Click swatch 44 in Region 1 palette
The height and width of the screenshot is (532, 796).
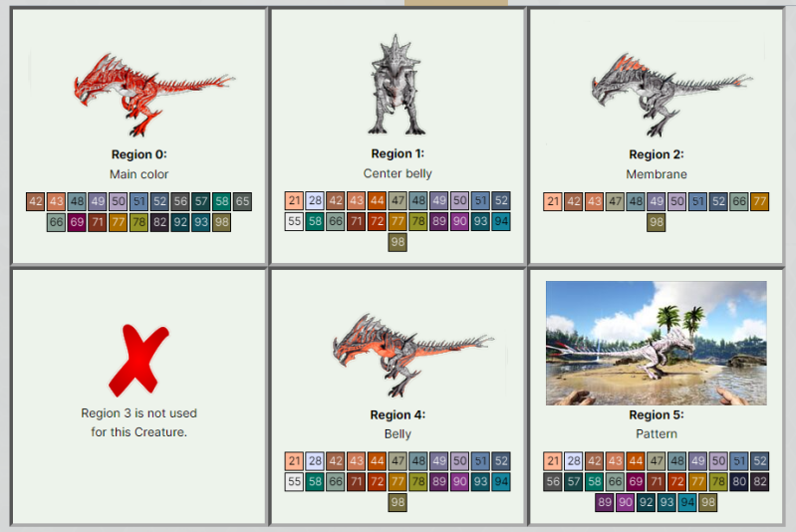[x=377, y=201]
